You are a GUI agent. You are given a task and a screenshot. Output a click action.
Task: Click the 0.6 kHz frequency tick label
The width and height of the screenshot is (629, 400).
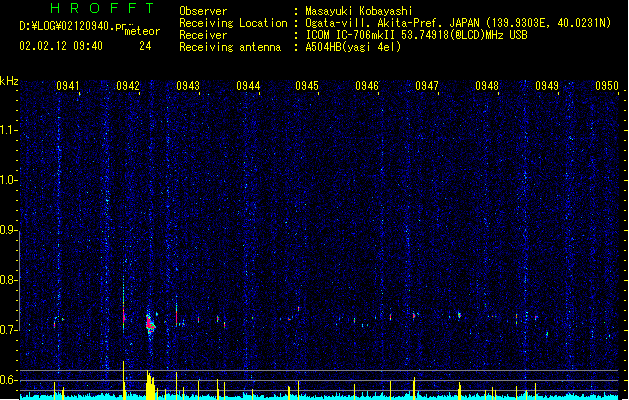pyautogui.click(x=9, y=380)
